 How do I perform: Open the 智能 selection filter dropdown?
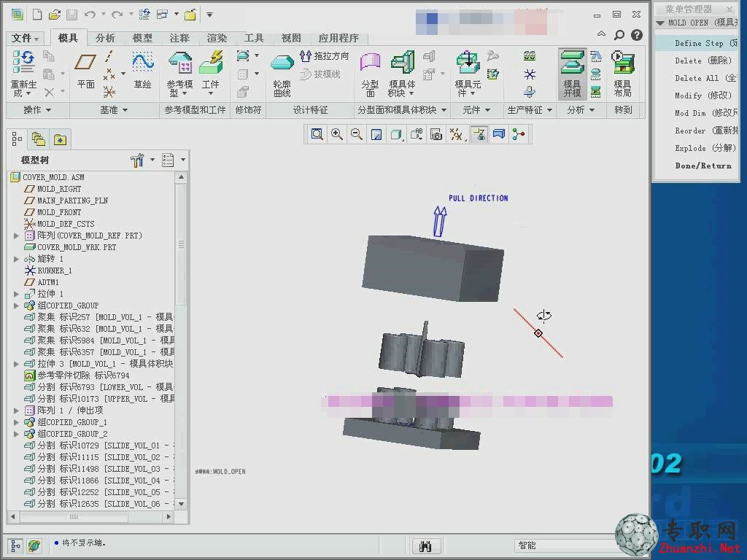click(x=565, y=545)
